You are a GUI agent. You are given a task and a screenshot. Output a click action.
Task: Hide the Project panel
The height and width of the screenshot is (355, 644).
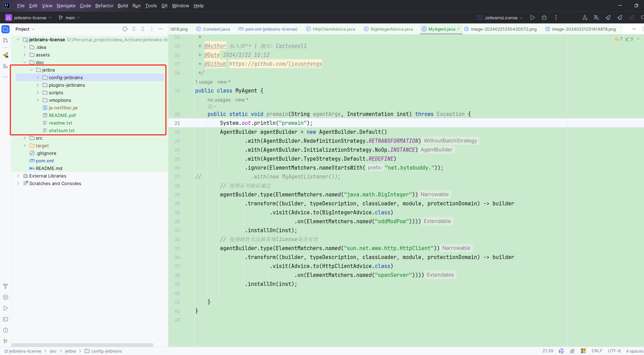[161, 29]
